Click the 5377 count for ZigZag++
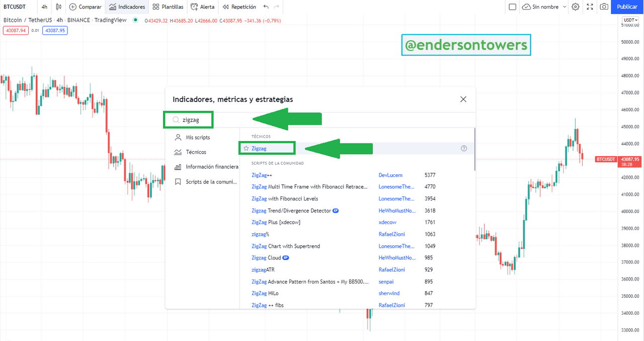The width and height of the screenshot is (644, 341). point(430,175)
